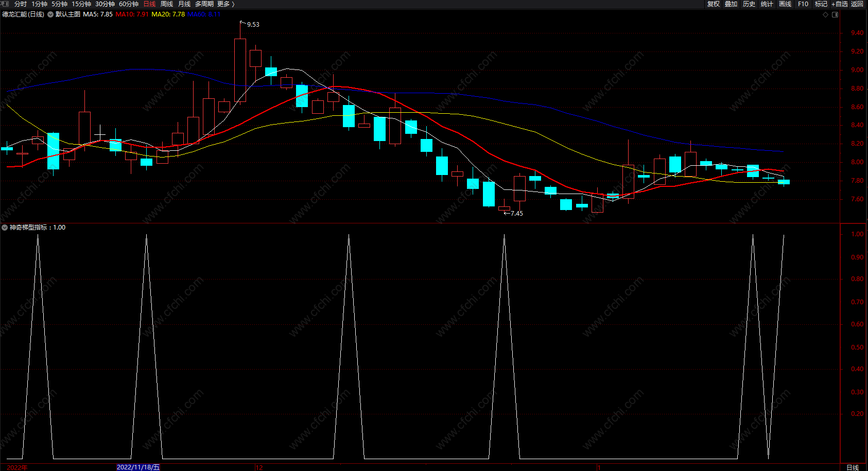
Task: Toggle the side panel layout icon
Action: (x=835, y=14)
